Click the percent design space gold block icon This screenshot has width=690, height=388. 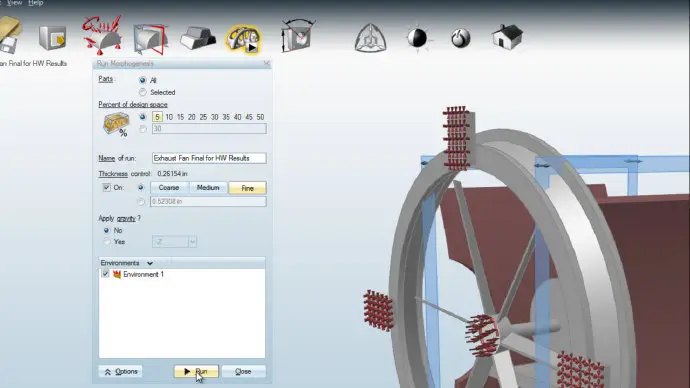[x=116, y=124]
